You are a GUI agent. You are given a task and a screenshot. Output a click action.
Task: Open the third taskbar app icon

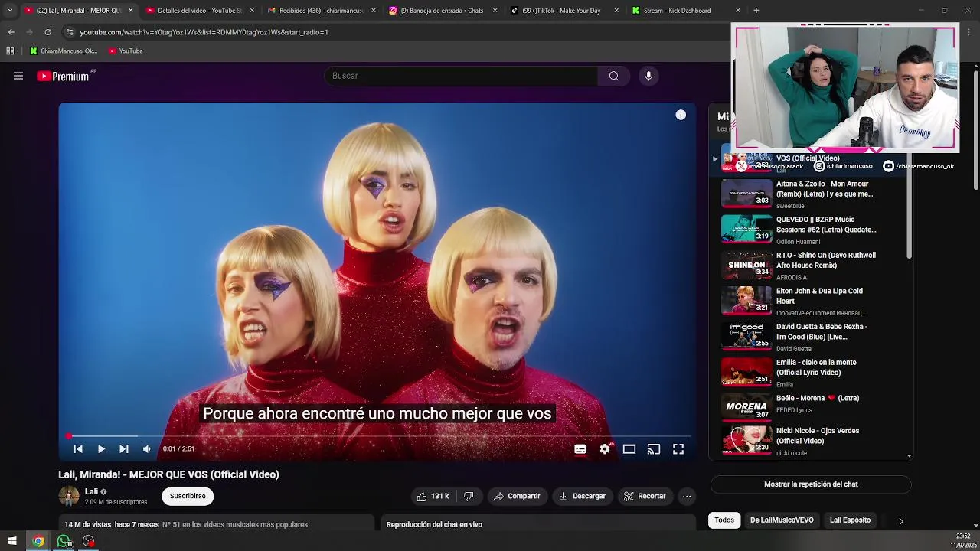[x=89, y=541]
